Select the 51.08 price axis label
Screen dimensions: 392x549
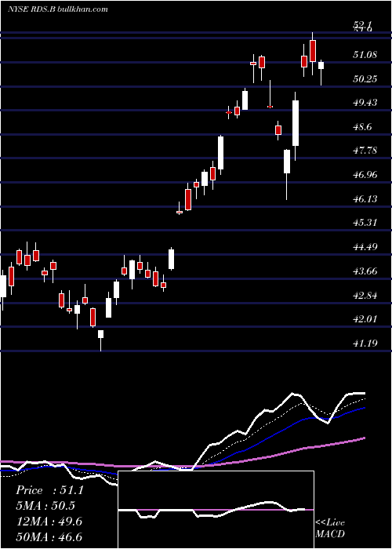[x=365, y=54]
